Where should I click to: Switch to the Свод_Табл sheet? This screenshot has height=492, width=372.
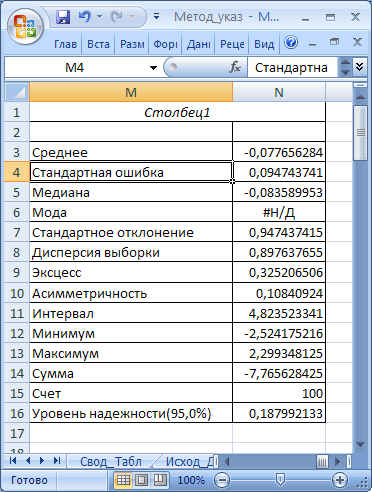click(111, 461)
